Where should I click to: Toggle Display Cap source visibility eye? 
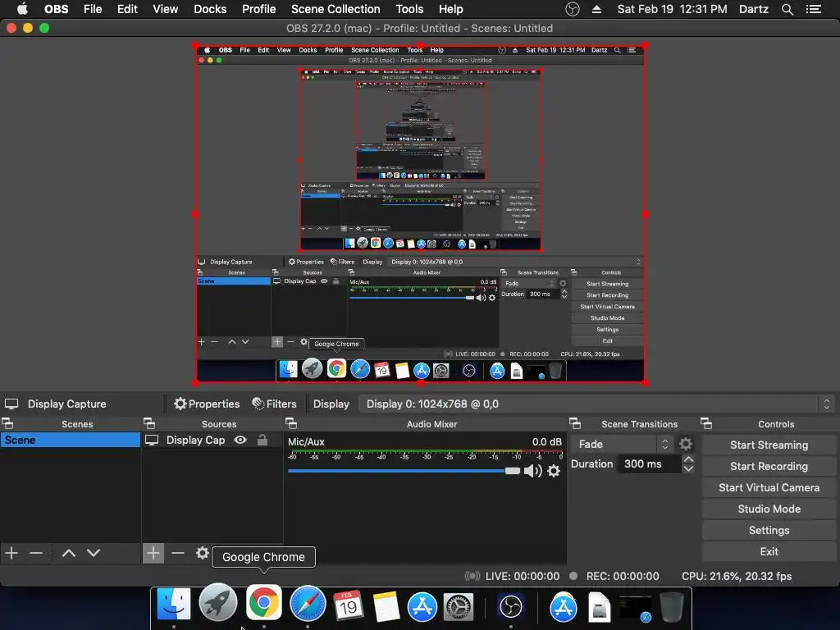click(x=240, y=440)
